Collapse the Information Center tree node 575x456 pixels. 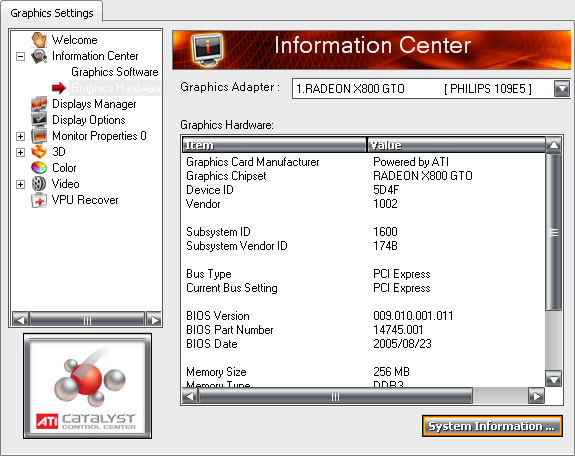pos(21,56)
